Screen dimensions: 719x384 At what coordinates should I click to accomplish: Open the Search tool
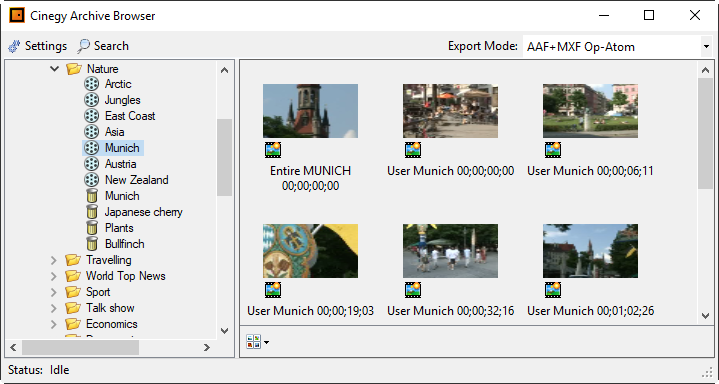tap(103, 46)
